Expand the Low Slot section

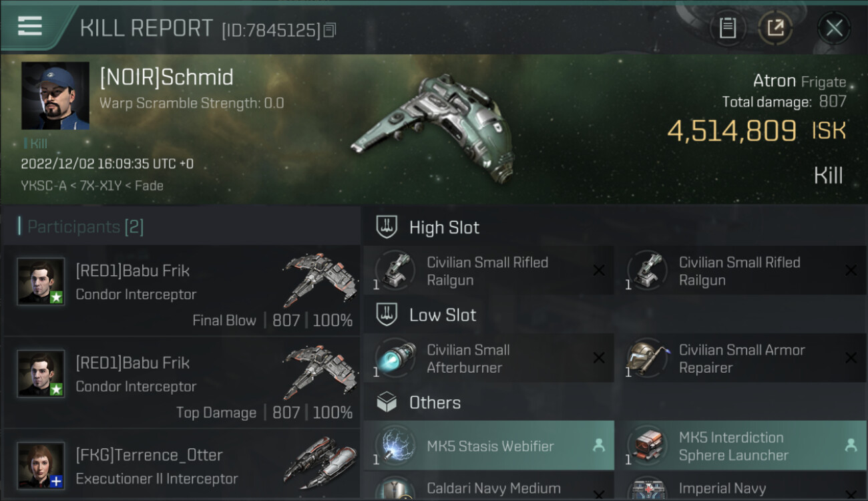(x=615, y=315)
